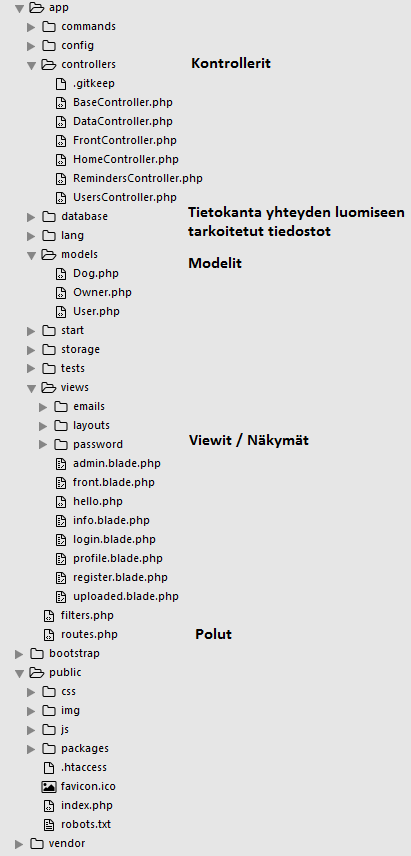Screen dimensions: 411x856
Task: Click the .htaccess file icon
Action: (49, 768)
